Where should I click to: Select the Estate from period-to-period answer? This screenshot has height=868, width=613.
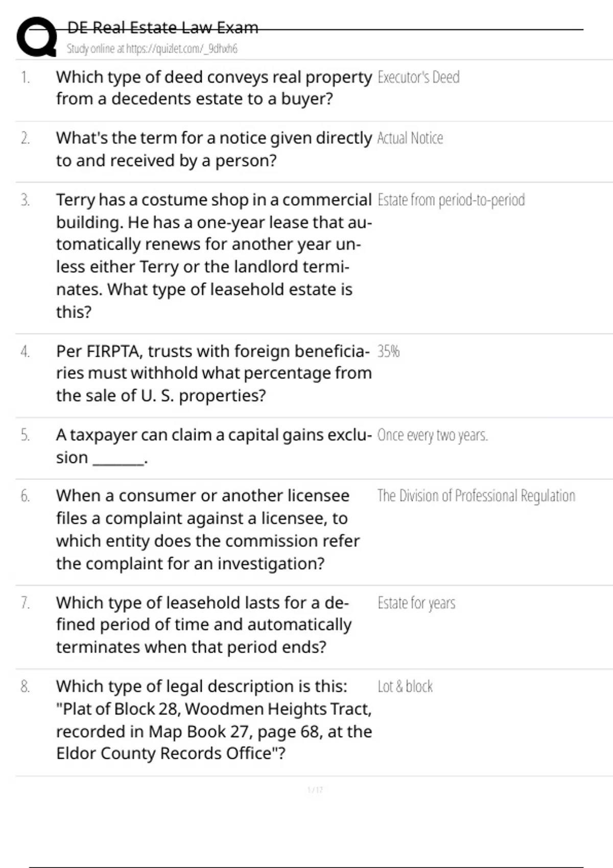point(451,200)
